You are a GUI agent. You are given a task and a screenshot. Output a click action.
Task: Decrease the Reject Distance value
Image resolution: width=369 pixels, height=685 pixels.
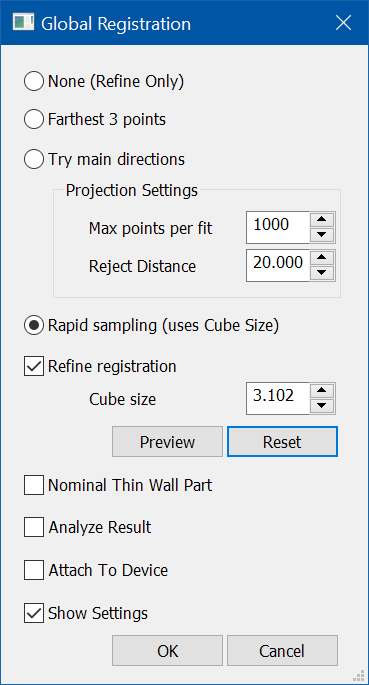[322, 273]
